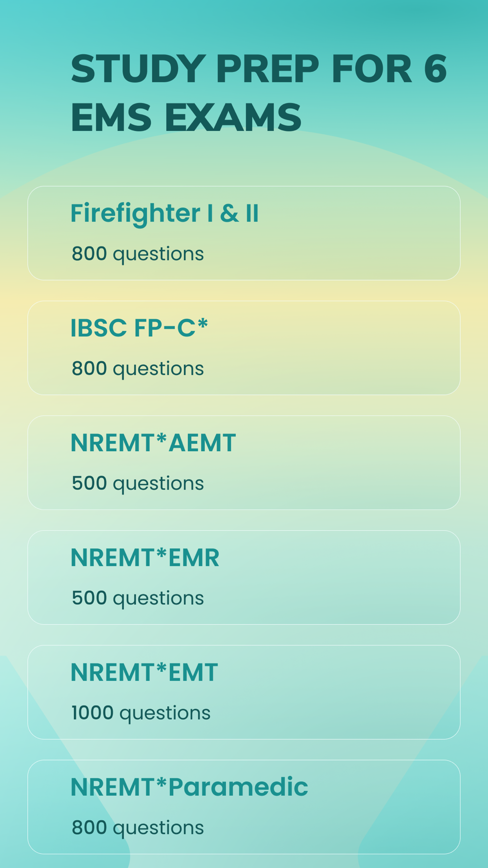Click 800 questions under Firefighter I & II
The width and height of the screenshot is (488, 868).
click(138, 254)
